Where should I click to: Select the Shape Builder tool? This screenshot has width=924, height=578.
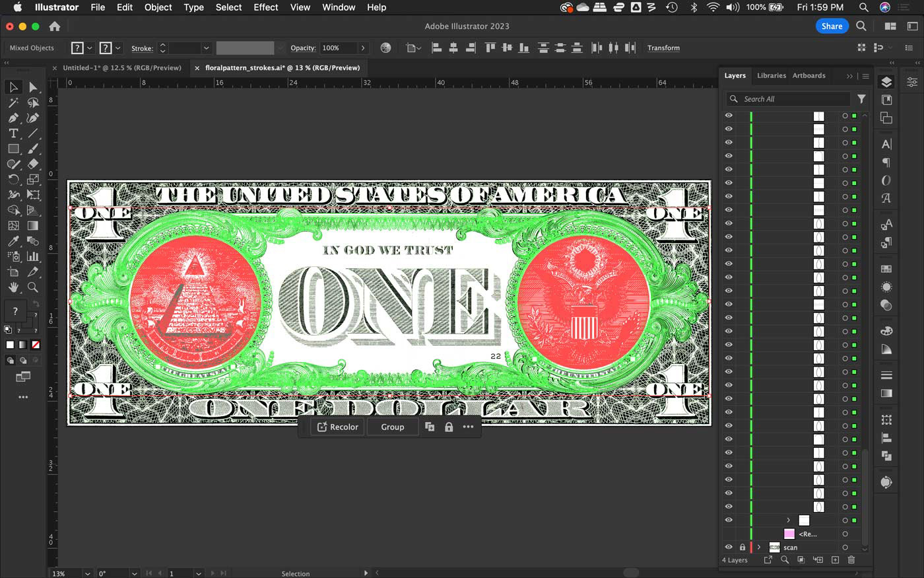coord(13,210)
